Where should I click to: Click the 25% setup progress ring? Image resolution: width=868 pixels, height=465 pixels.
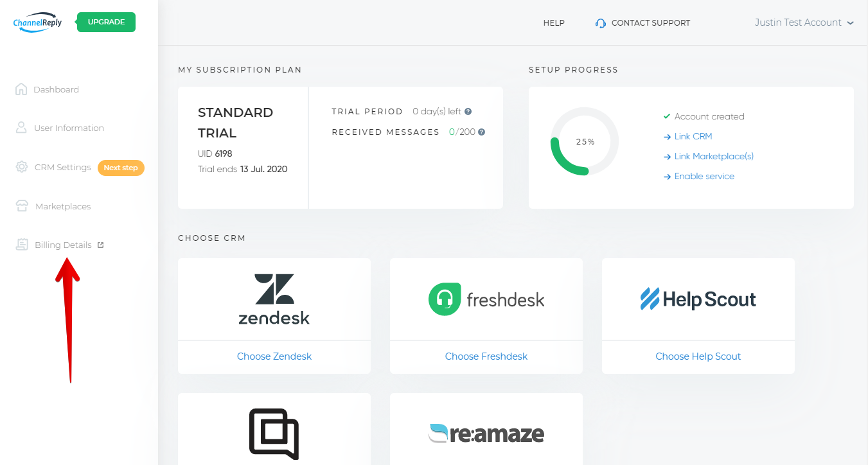(585, 141)
